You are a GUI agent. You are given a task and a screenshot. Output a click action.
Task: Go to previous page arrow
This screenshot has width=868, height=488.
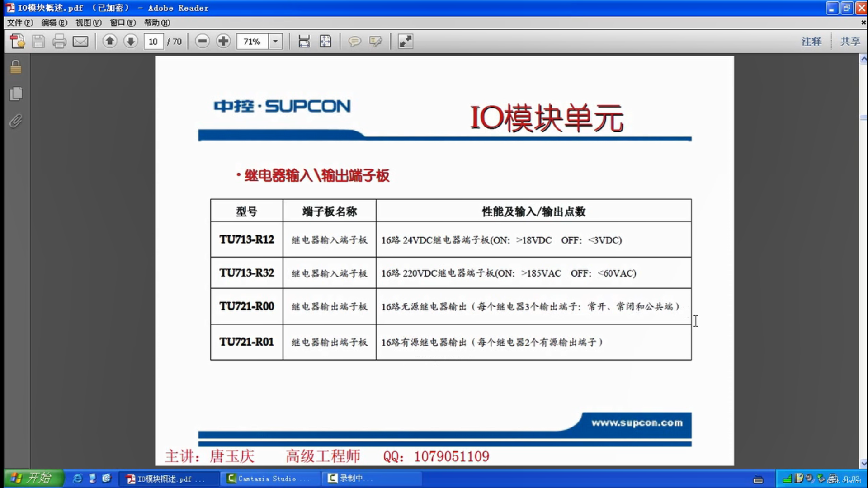pyautogui.click(x=109, y=42)
